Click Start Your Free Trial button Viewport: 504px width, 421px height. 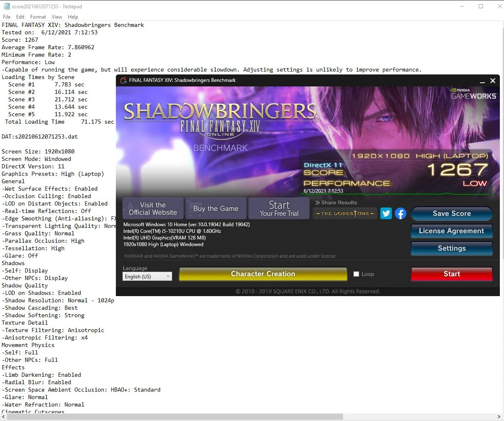point(279,208)
